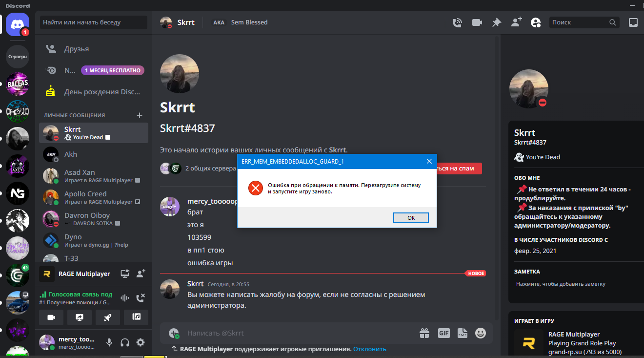Create a new direct message with plus
The image size is (644, 358).
pyautogui.click(x=140, y=115)
